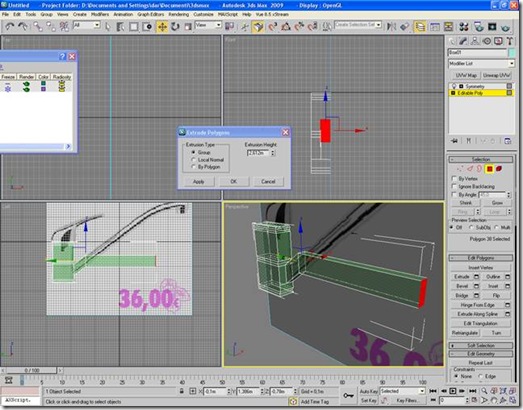
Task: Toggle the Angle Snap icon
Action: (x=286, y=26)
